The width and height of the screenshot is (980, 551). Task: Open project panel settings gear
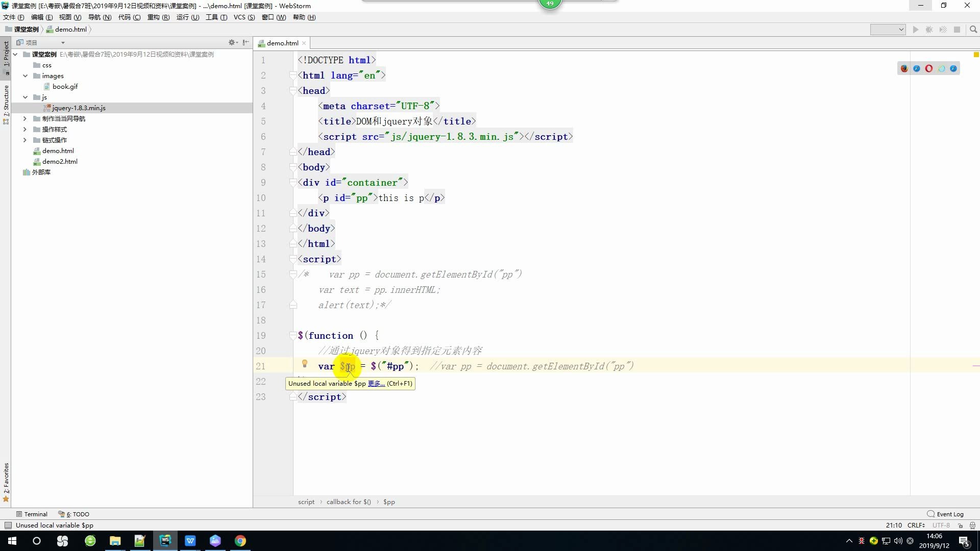tap(232, 42)
